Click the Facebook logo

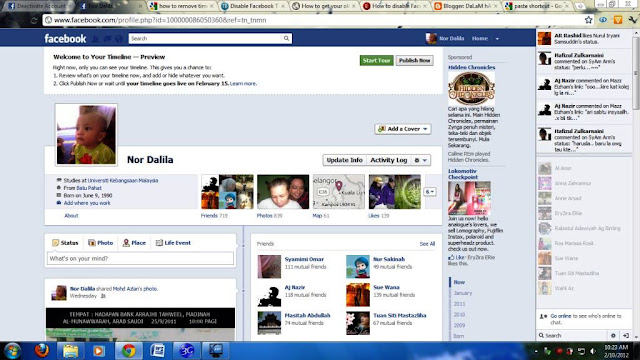click(65, 38)
